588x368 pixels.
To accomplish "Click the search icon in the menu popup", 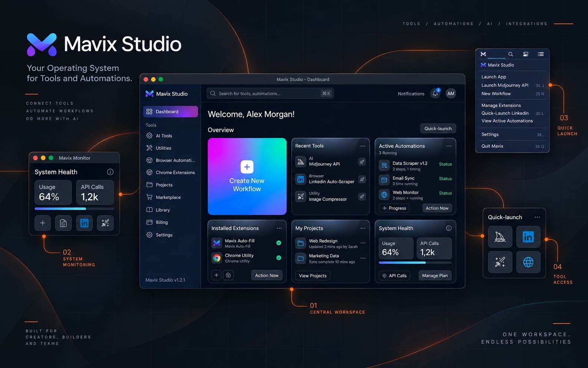I will pyautogui.click(x=511, y=54).
